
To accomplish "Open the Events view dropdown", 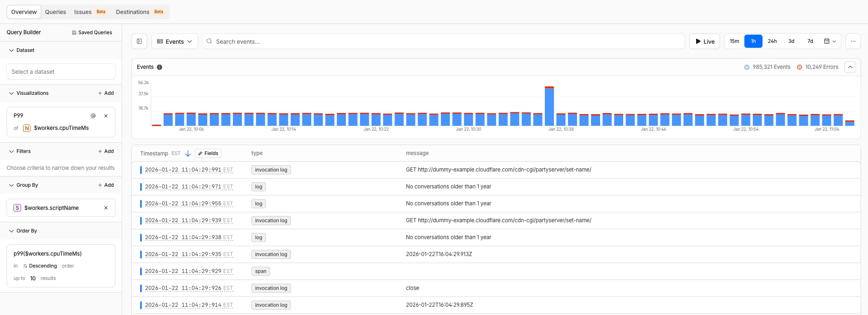I will 174,41.
